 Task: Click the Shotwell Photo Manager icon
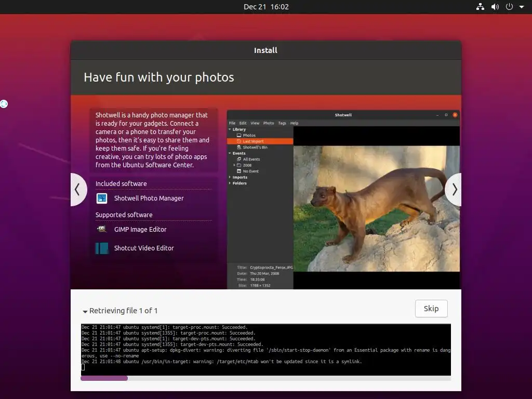(x=102, y=198)
